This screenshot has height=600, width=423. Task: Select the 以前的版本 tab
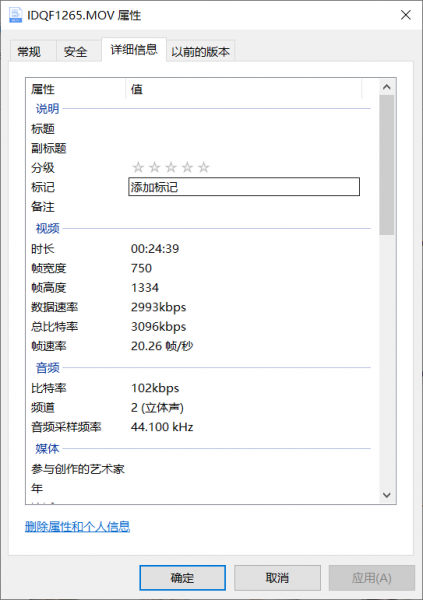click(x=200, y=51)
